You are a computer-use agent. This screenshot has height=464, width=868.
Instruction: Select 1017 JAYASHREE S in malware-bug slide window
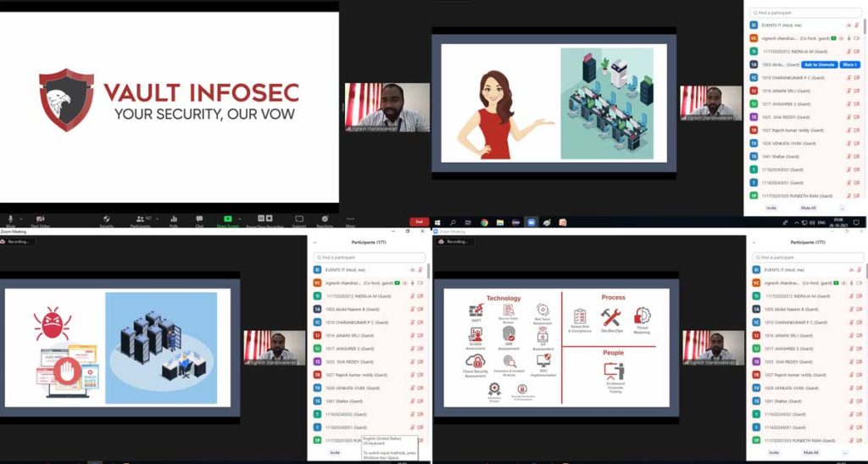370,349
